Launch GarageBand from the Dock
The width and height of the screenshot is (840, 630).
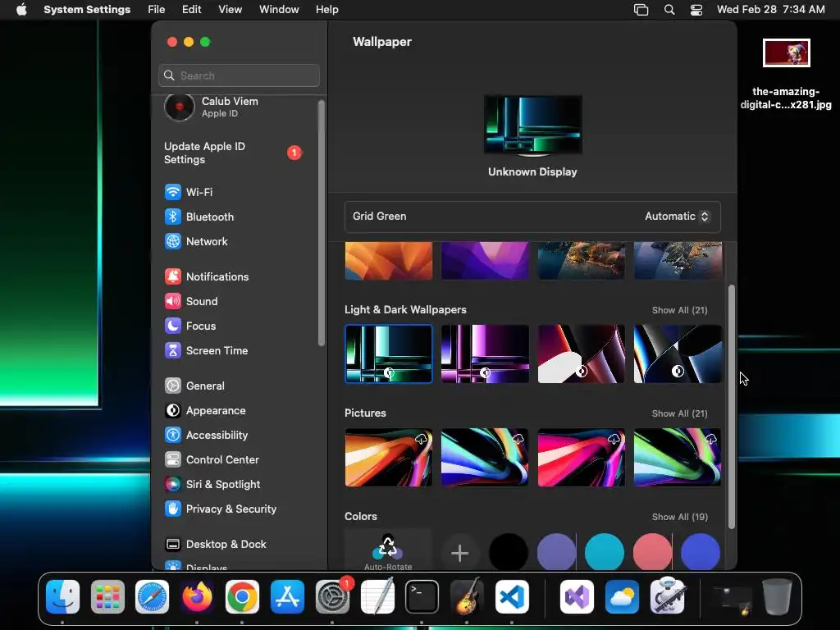tap(467, 596)
